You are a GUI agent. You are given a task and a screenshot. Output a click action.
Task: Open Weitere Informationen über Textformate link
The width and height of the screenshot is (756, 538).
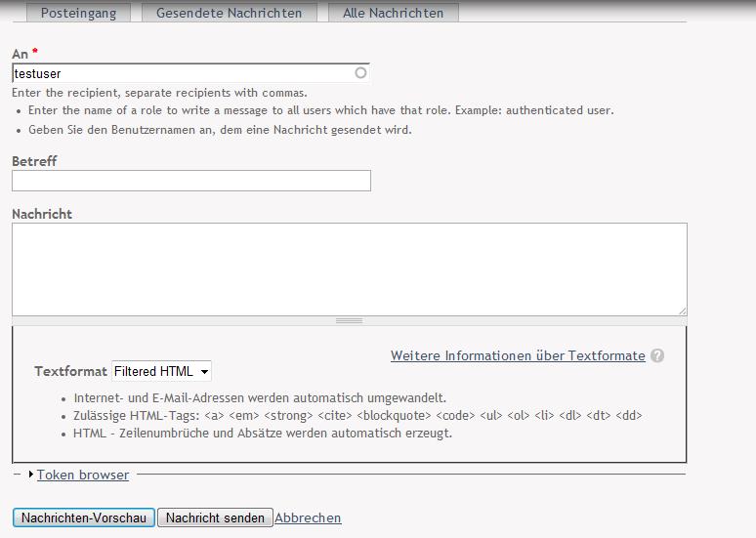click(518, 355)
